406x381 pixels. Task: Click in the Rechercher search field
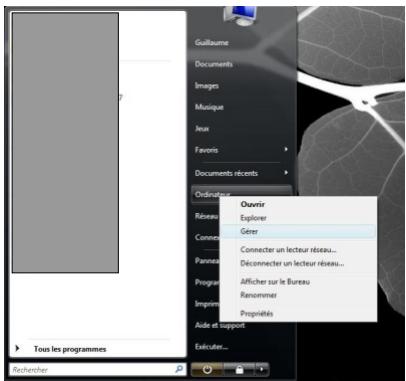click(x=97, y=369)
